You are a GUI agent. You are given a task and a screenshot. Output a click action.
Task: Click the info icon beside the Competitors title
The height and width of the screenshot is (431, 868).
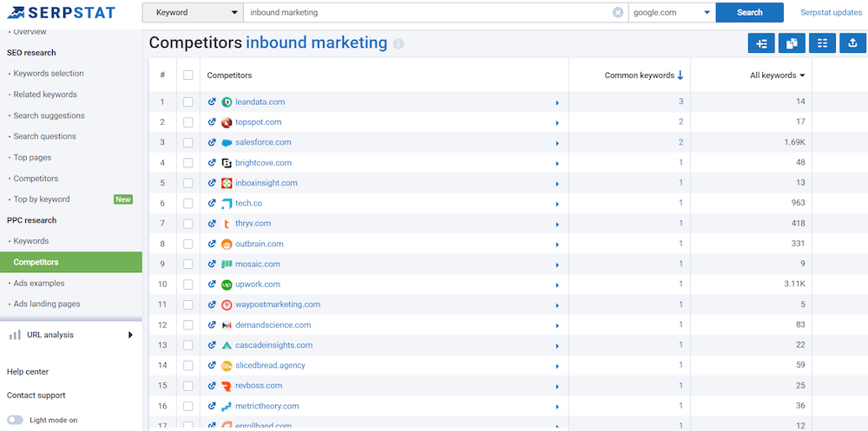click(398, 44)
